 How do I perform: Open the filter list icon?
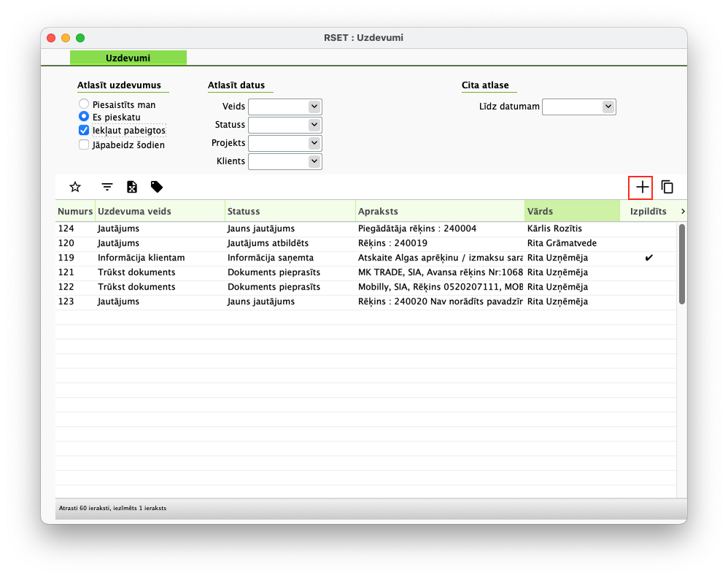(x=107, y=187)
